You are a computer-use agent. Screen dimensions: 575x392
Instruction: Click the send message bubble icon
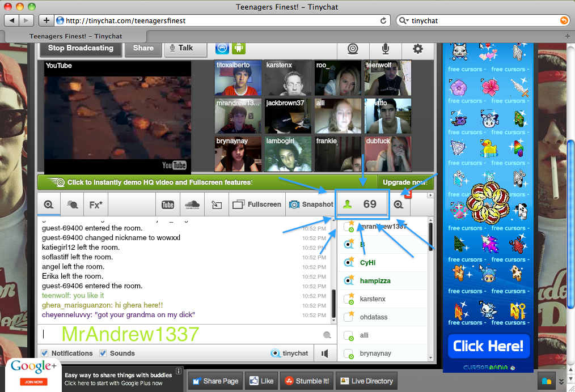click(x=327, y=335)
